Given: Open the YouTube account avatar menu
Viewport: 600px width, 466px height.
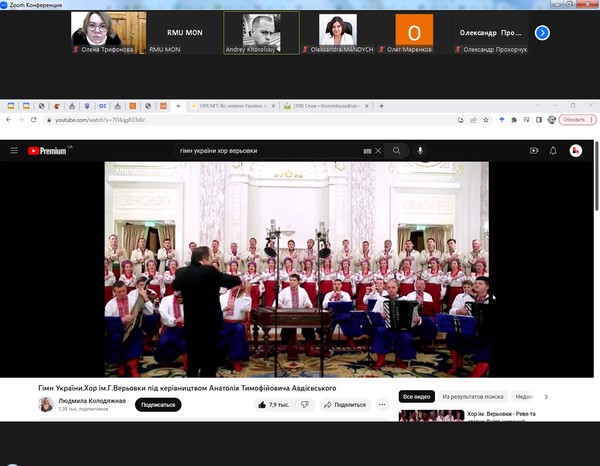Looking at the screenshot, I should tap(576, 151).
